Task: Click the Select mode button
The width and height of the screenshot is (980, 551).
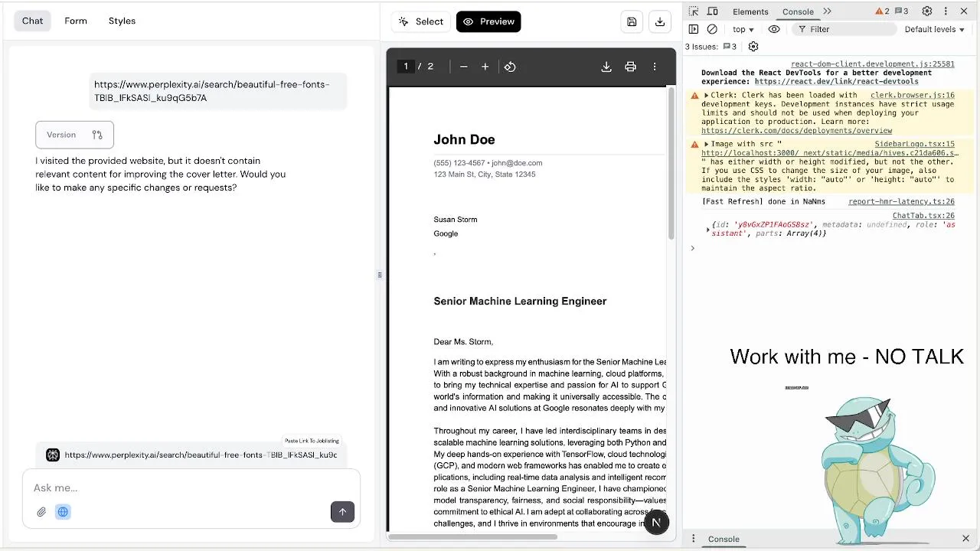Action: pyautogui.click(x=420, y=21)
